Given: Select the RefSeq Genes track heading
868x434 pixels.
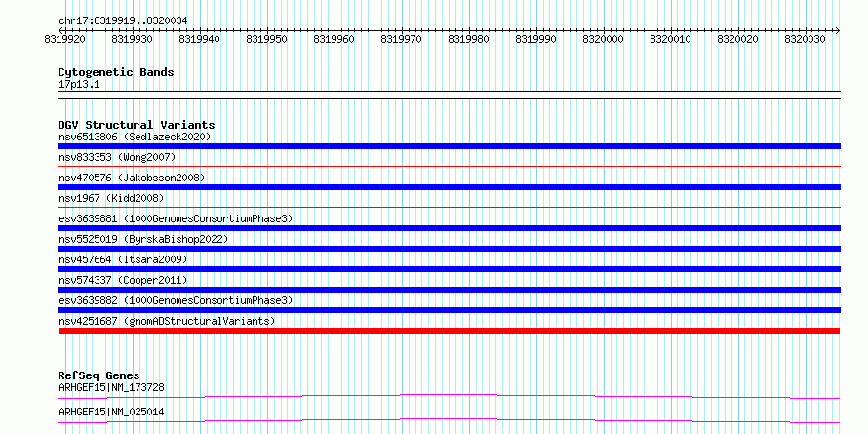Looking at the screenshot, I should coord(99,375).
